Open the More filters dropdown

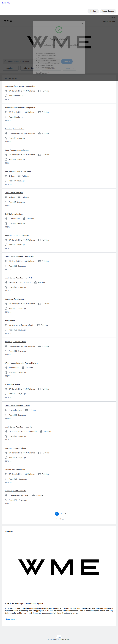click(x=69, y=68)
